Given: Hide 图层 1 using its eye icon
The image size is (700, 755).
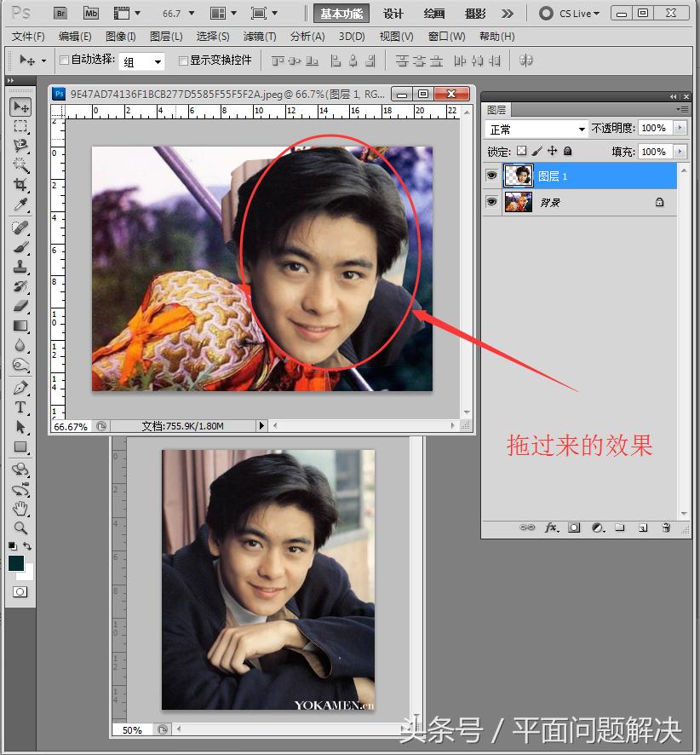Looking at the screenshot, I should 491,176.
